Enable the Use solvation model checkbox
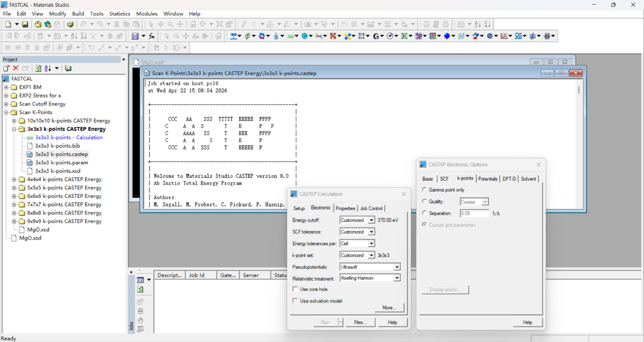This screenshot has width=644, height=342. click(295, 301)
